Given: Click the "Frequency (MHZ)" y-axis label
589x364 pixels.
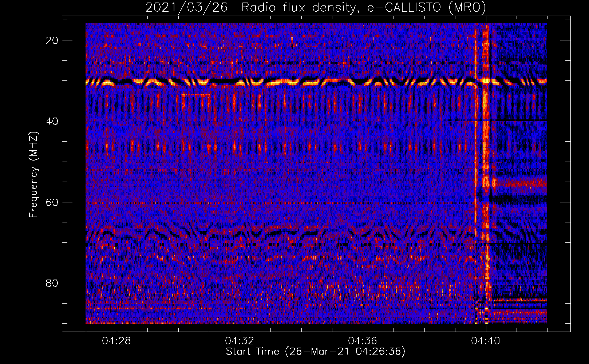Looking at the screenshot, I should (x=33, y=175).
